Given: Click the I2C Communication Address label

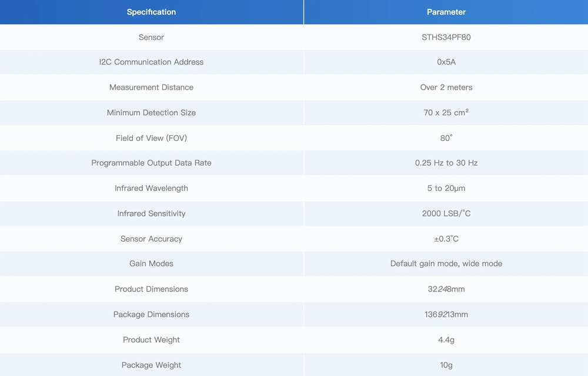Looking at the screenshot, I should point(151,62).
